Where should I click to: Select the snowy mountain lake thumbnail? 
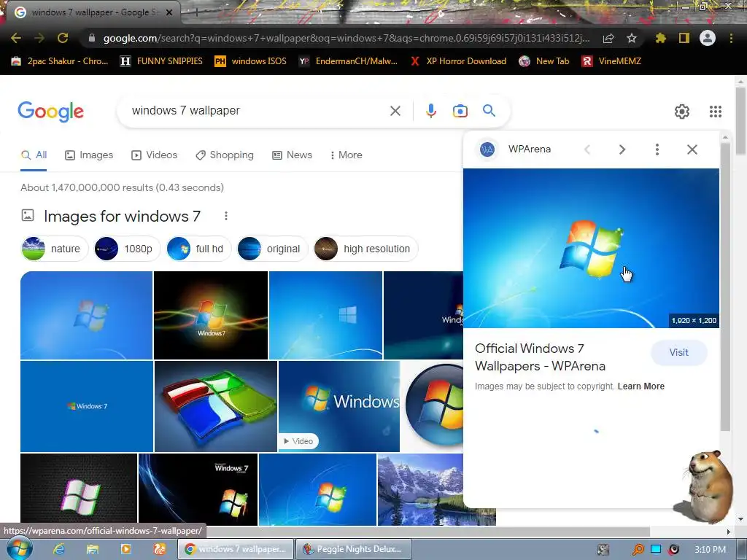[420, 489]
